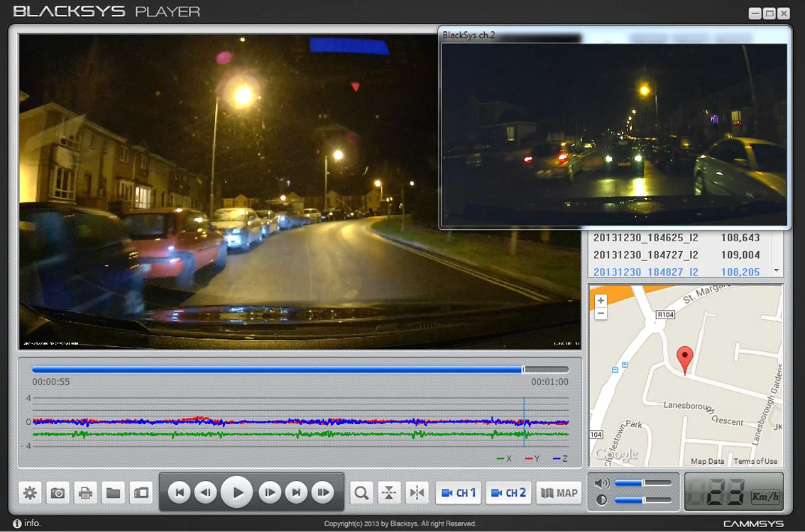Mirror the video horizontally
Image resolution: width=805 pixels, height=532 pixels.
(417, 493)
